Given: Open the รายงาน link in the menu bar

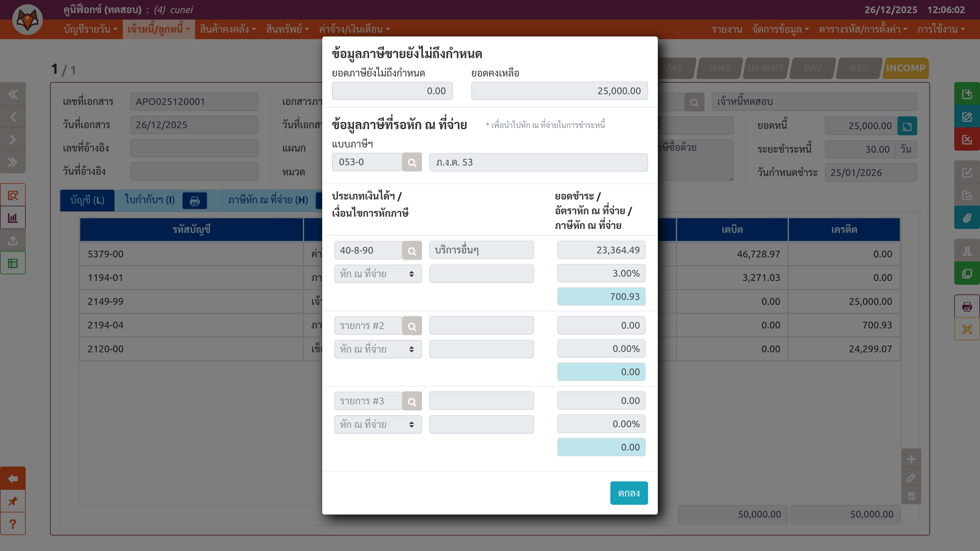Looking at the screenshot, I should [x=727, y=29].
